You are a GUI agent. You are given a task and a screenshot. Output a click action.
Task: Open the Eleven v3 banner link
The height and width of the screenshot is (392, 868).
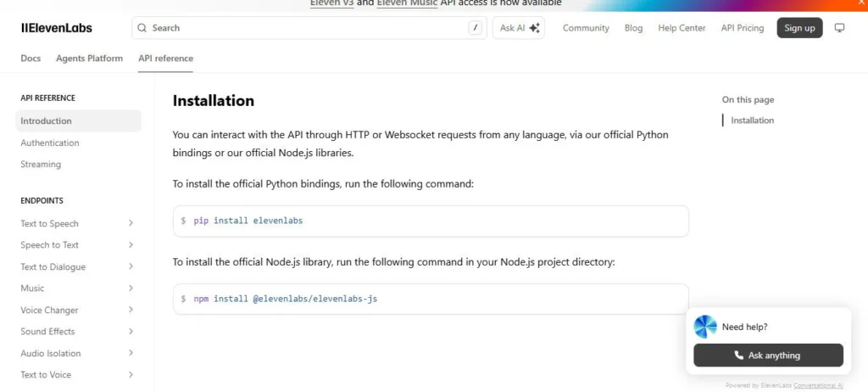331,3
